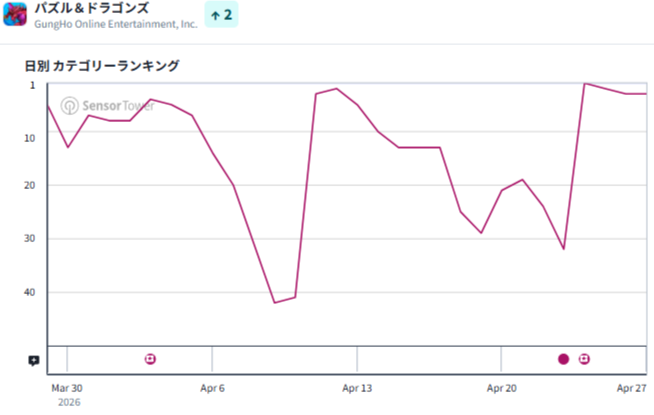Click the Apr 27 date label
654x415 pixels.
pyautogui.click(x=632, y=388)
